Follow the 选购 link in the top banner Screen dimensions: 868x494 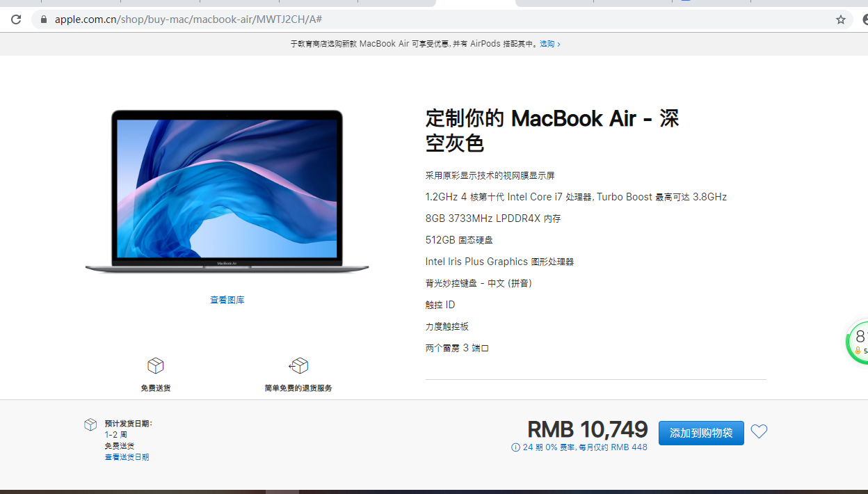click(549, 44)
